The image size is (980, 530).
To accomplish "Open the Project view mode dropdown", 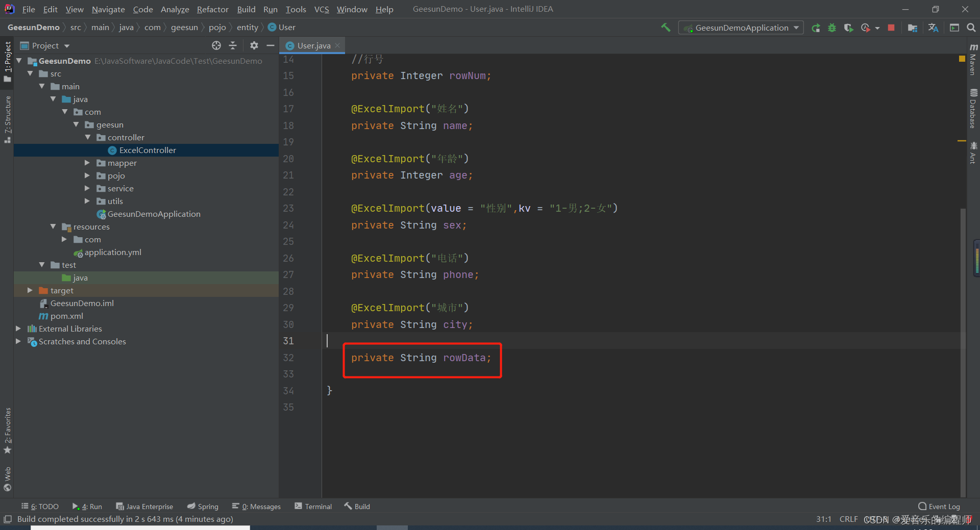I will click(67, 46).
